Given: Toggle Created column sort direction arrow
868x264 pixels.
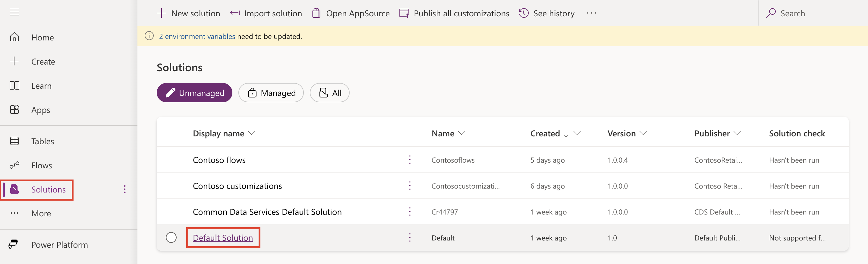Looking at the screenshot, I should pyautogui.click(x=566, y=134).
